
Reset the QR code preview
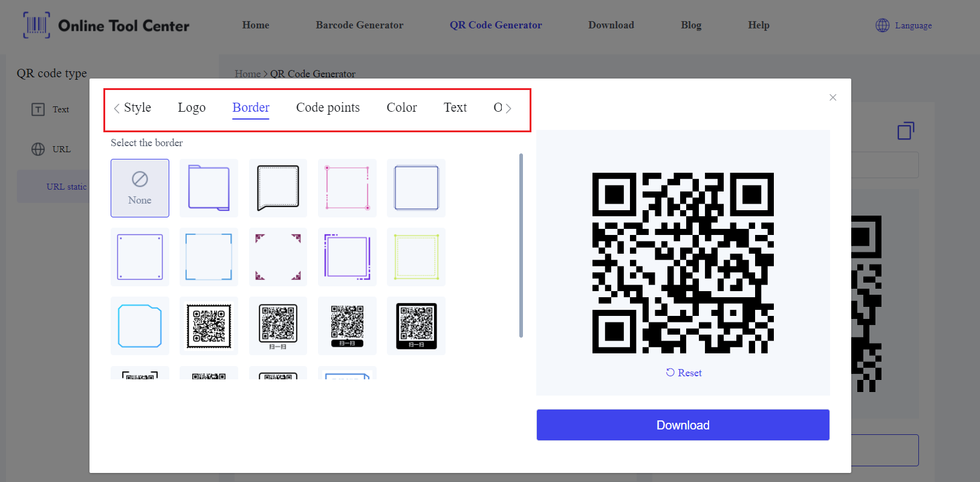(x=684, y=373)
